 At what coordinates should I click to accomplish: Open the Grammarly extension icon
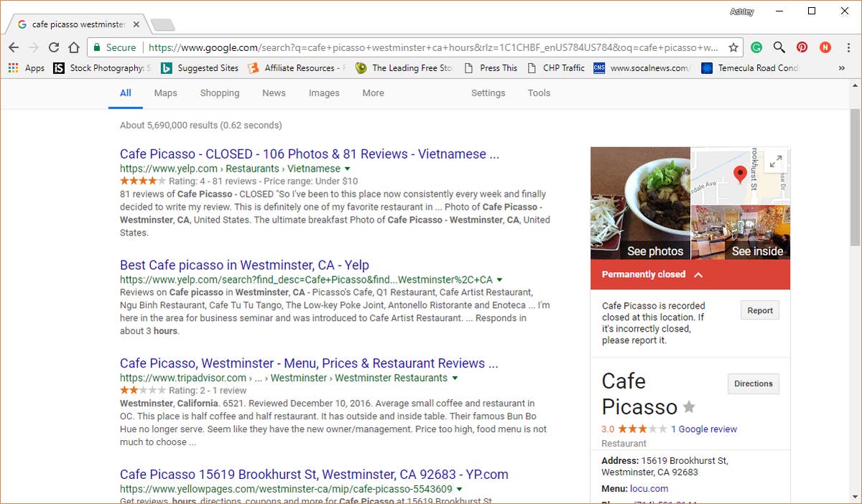point(756,47)
